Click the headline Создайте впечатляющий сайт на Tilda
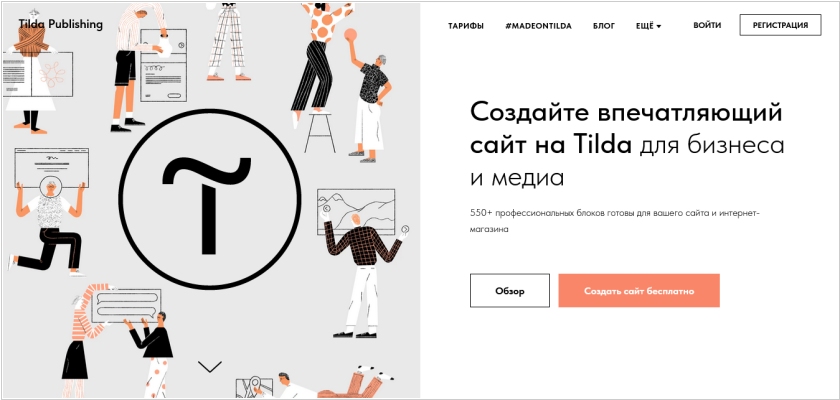The height and width of the screenshot is (400, 840). coord(626,129)
